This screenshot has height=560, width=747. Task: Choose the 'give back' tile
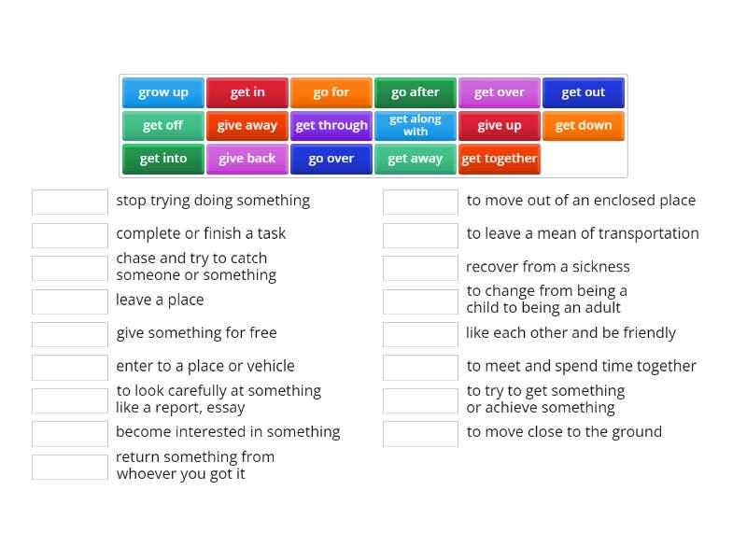click(x=247, y=159)
